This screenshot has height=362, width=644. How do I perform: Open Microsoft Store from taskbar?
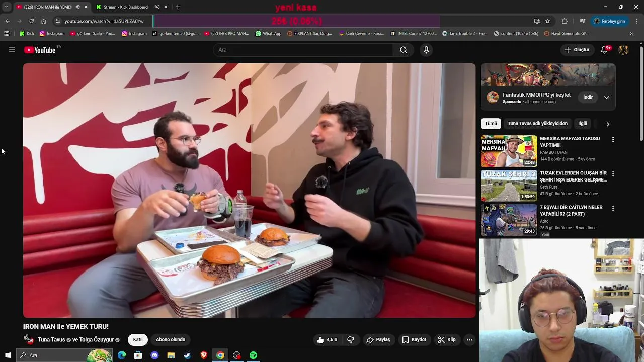coord(138,355)
